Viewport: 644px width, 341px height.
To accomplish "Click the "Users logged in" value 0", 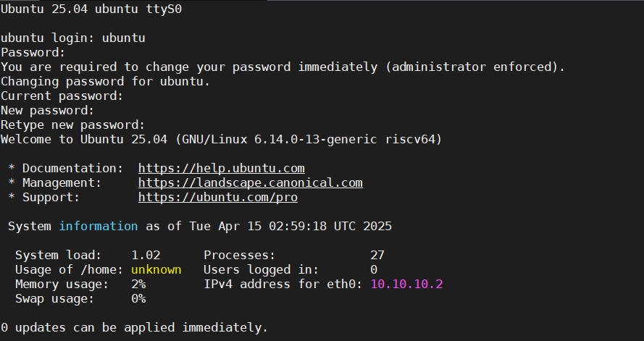I will (x=373, y=269).
